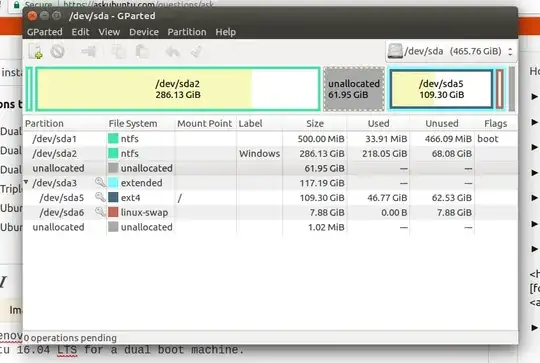Click the Label column header
The height and width of the screenshot is (363, 540).
coord(259,124)
